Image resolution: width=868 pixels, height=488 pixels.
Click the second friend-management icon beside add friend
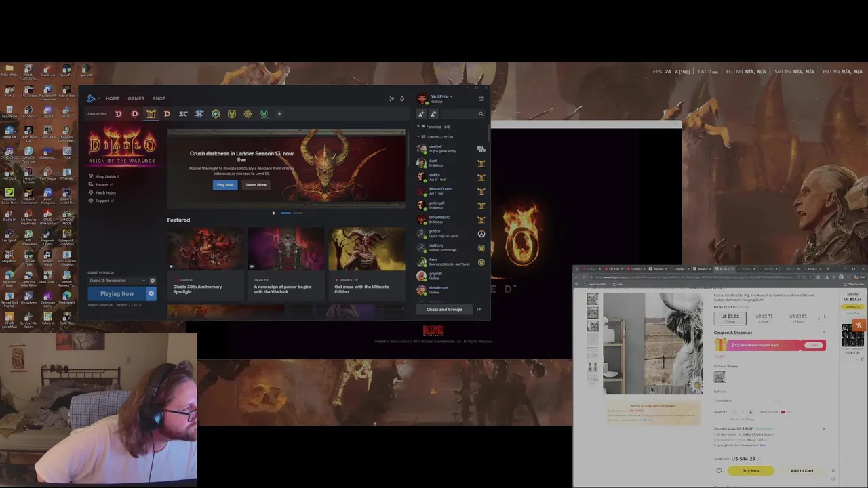[433, 114]
